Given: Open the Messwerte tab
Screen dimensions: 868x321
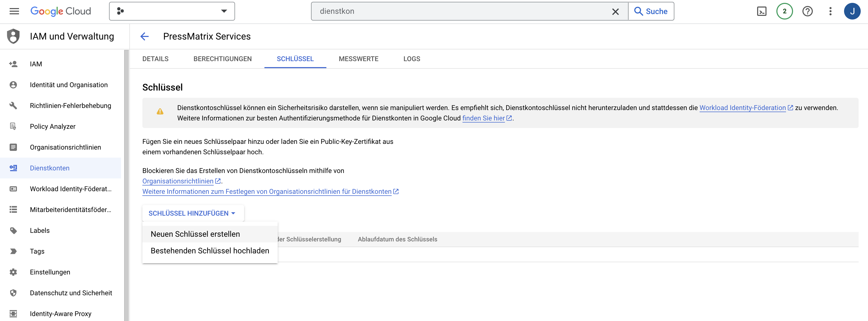Looking at the screenshot, I should pos(359,59).
